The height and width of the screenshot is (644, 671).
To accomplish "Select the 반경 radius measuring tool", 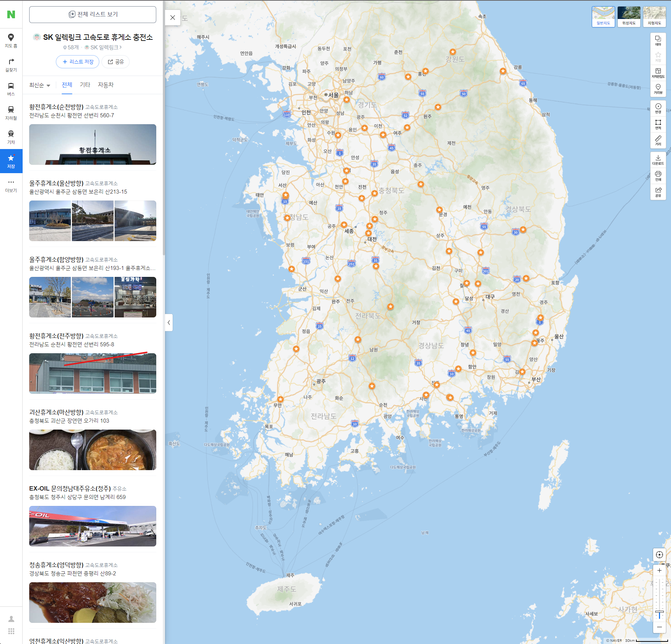I will (658, 108).
